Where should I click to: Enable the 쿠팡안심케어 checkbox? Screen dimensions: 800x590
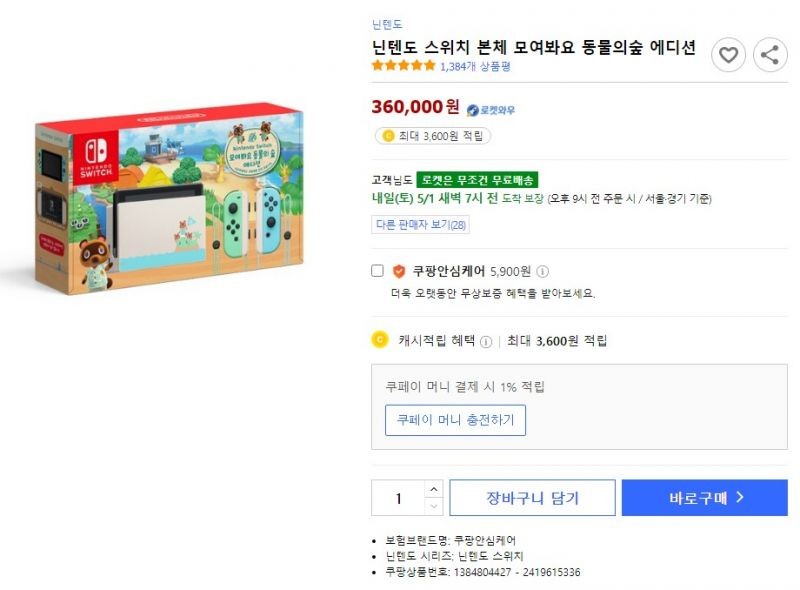[x=377, y=271]
